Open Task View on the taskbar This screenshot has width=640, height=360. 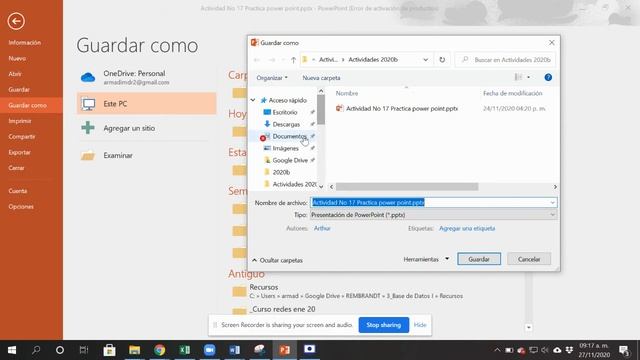(x=84, y=350)
